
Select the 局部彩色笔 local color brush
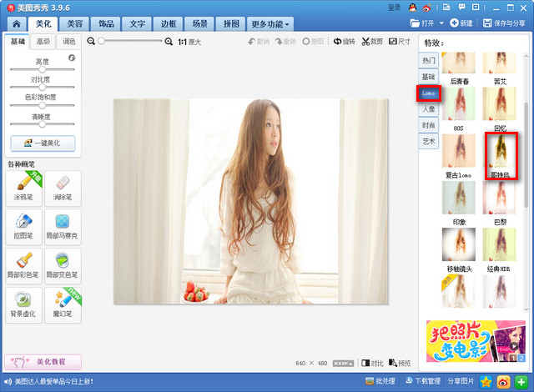[x=23, y=264]
